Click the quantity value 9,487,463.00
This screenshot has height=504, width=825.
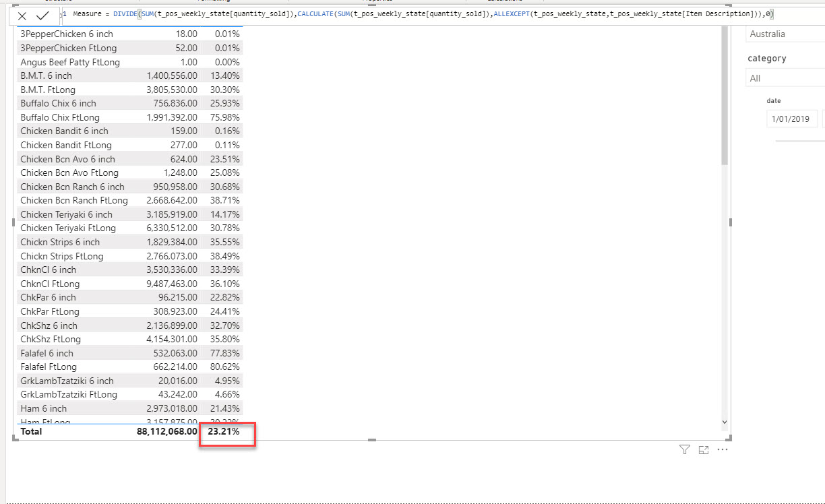172,284
